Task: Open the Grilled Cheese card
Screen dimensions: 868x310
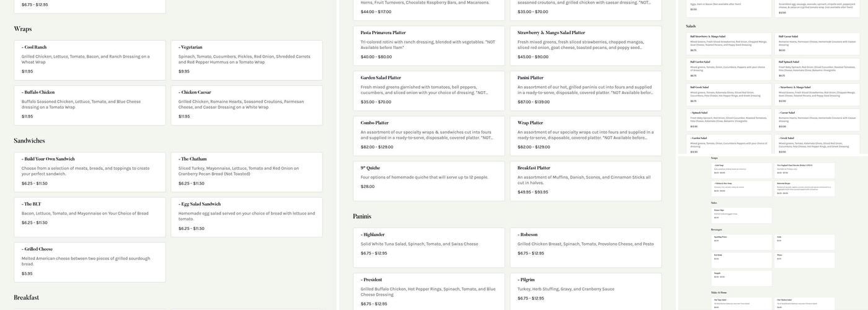Action: pyautogui.click(x=90, y=262)
